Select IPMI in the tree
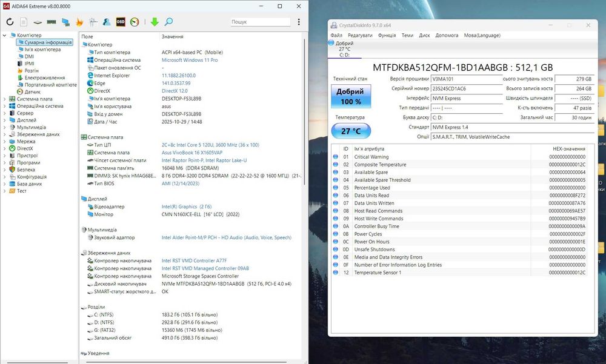This screenshot has height=364, width=606. tap(29, 64)
